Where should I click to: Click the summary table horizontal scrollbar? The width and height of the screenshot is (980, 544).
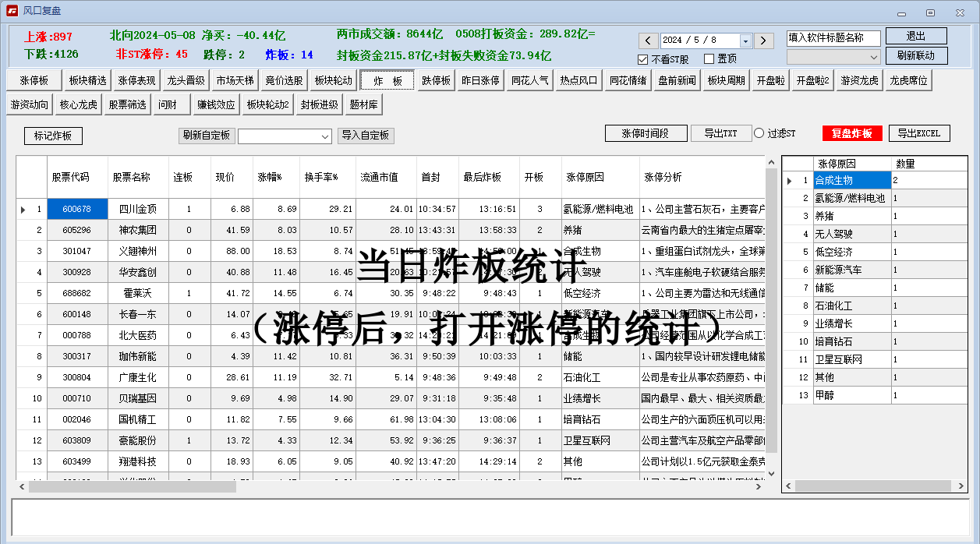point(872,486)
